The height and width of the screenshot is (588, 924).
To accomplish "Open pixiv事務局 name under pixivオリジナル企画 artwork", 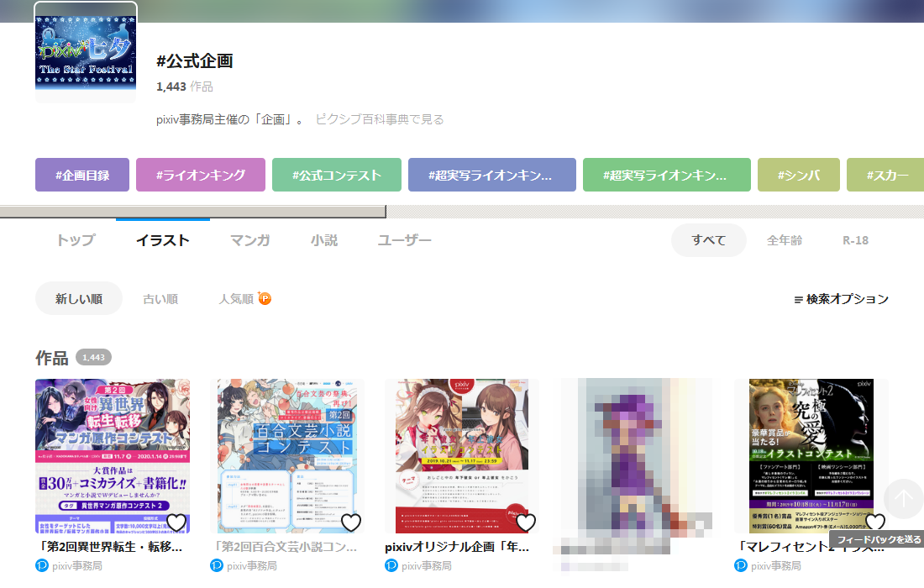I will 427,565.
